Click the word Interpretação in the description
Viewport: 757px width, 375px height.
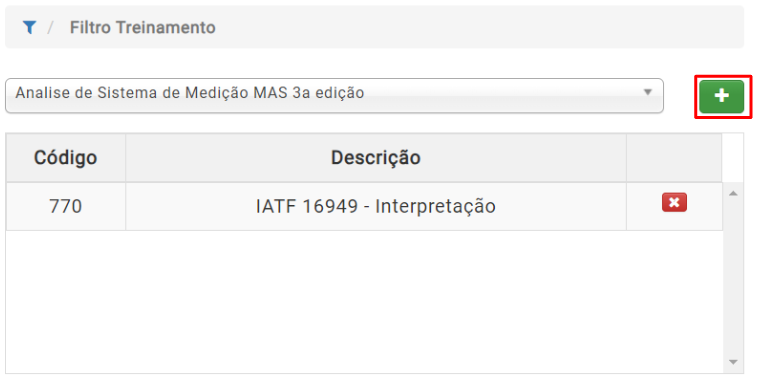point(435,207)
